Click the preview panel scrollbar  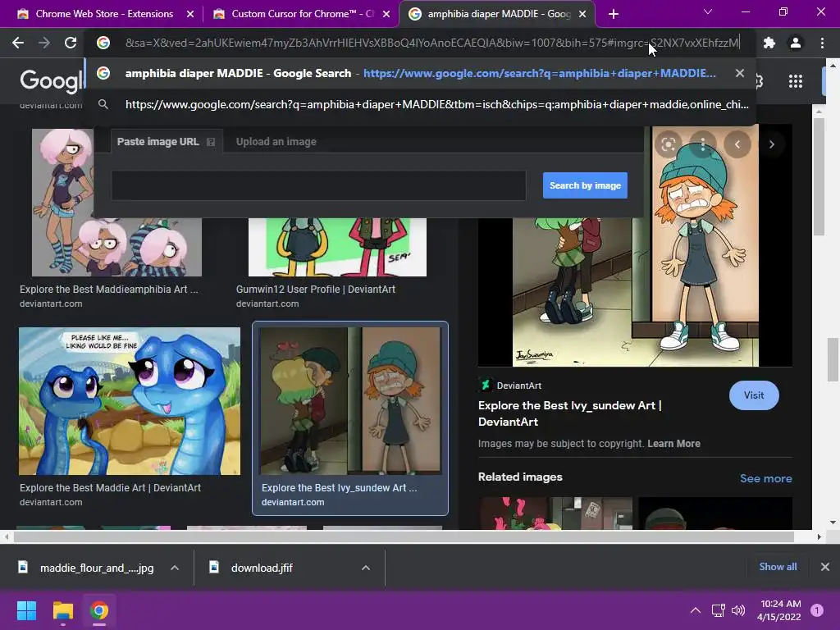click(x=818, y=177)
